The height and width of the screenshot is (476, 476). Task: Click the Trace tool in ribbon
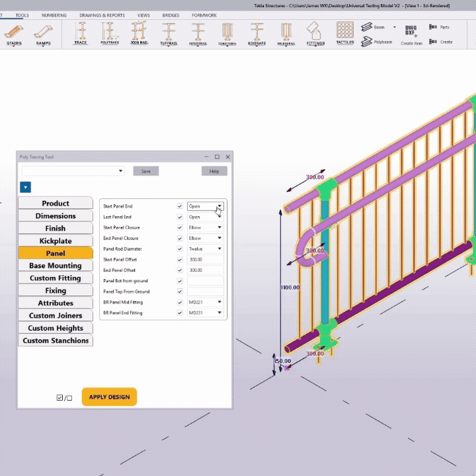[81, 33]
